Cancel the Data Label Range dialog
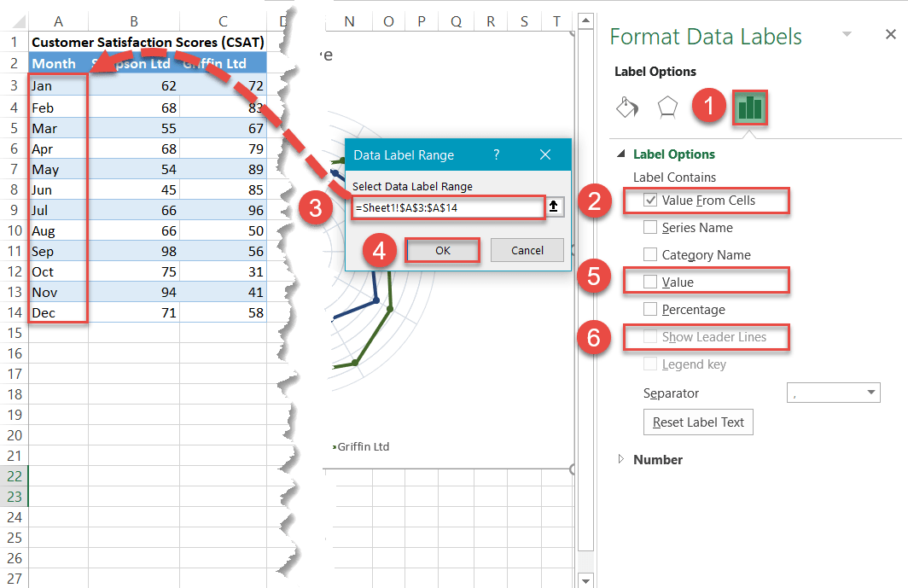This screenshot has width=908, height=588. (527, 250)
